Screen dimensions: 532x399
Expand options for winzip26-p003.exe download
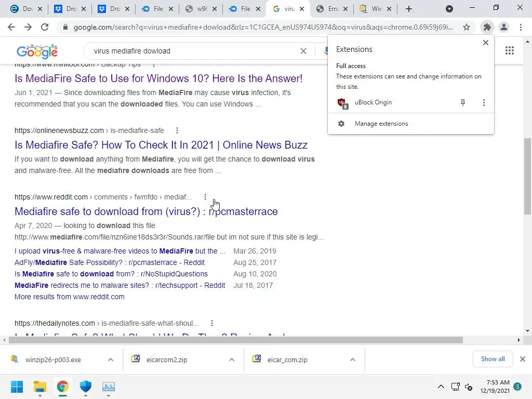pos(111,360)
